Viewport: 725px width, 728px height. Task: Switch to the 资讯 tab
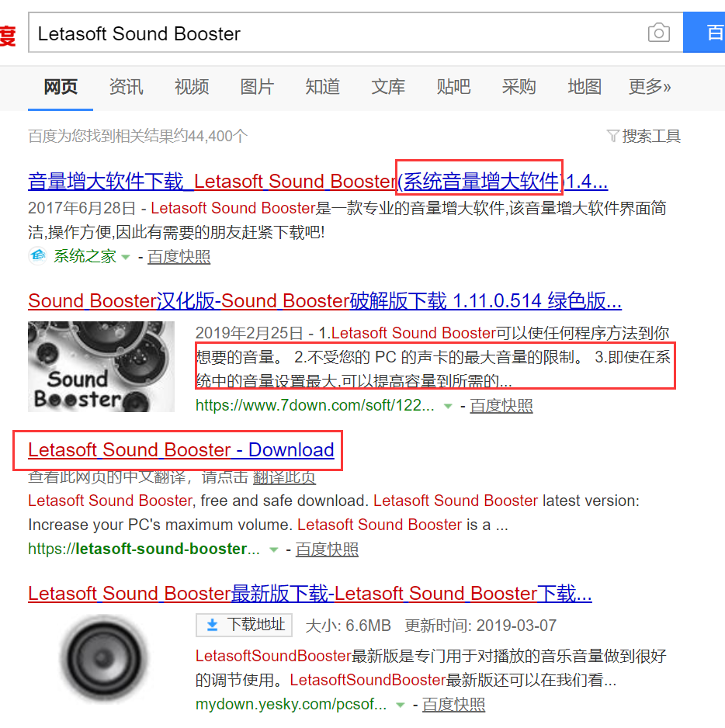pyautogui.click(x=126, y=87)
